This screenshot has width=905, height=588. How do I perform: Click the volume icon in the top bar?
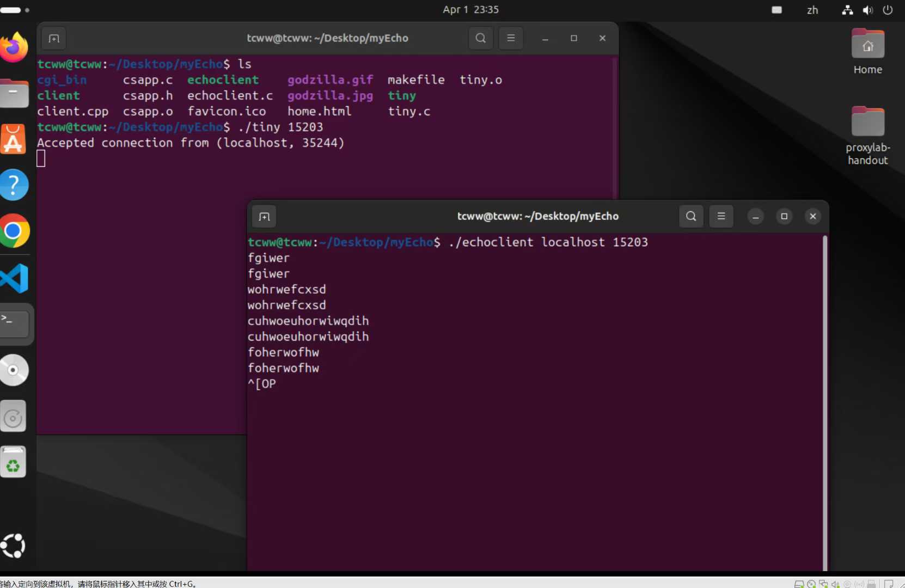pyautogui.click(x=867, y=10)
